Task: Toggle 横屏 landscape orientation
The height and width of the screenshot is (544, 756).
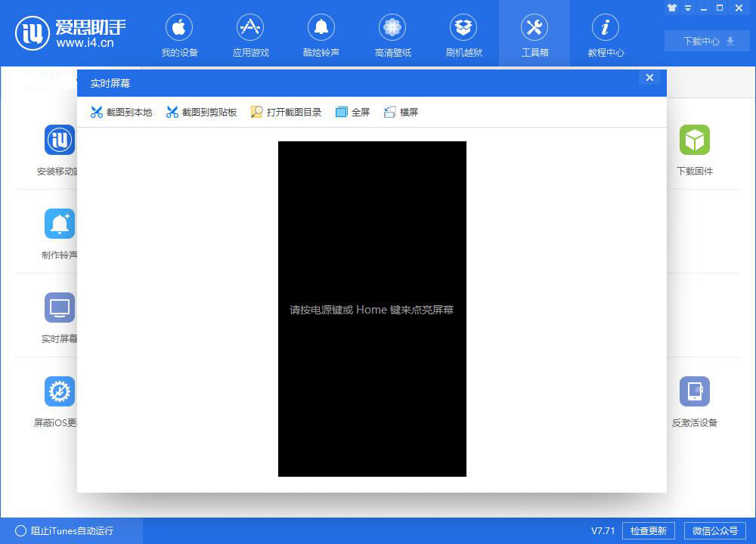Action: 401,111
